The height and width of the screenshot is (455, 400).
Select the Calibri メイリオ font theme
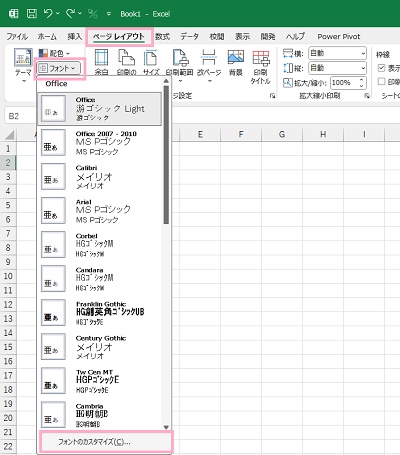[100, 177]
